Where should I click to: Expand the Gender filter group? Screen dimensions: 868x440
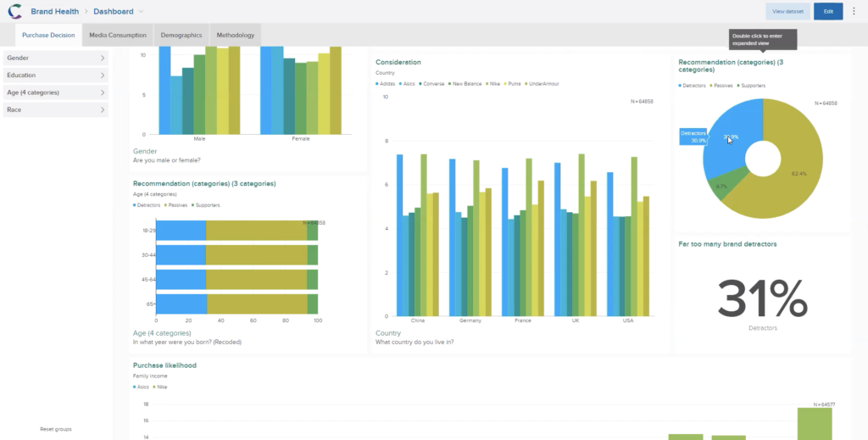(56, 58)
